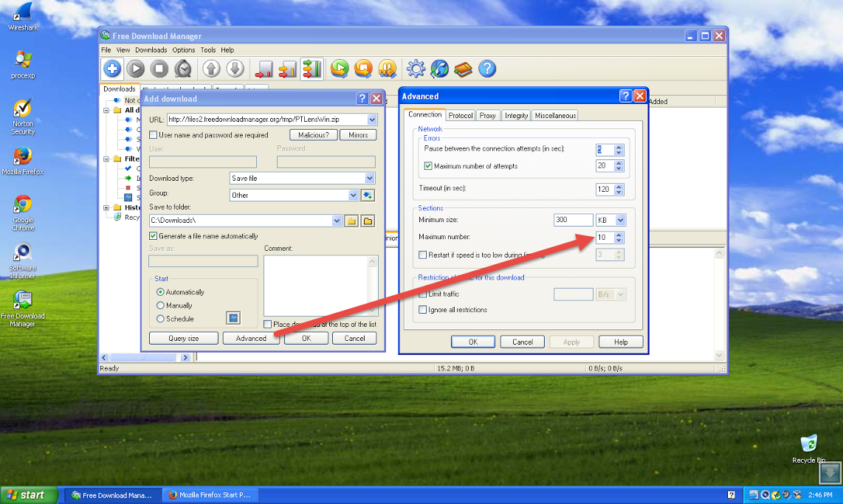
Task: Enable User name and password are required
Action: (154, 135)
